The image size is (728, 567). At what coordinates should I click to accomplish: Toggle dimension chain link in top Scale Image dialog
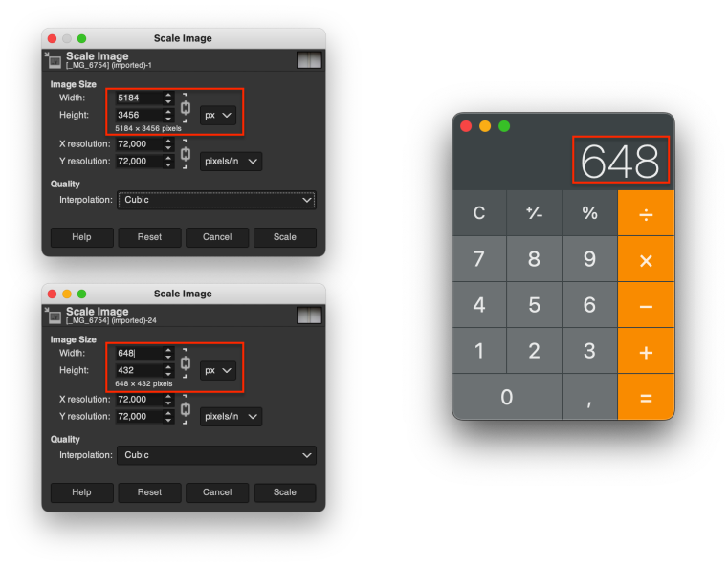(186, 108)
